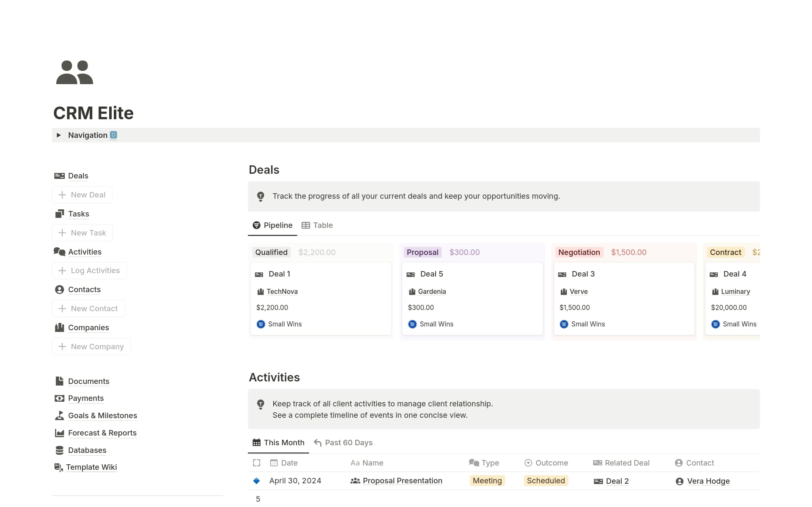Toggle the select-all checkbox in Activities table
This screenshot has width=812, height=507.
[x=256, y=463]
